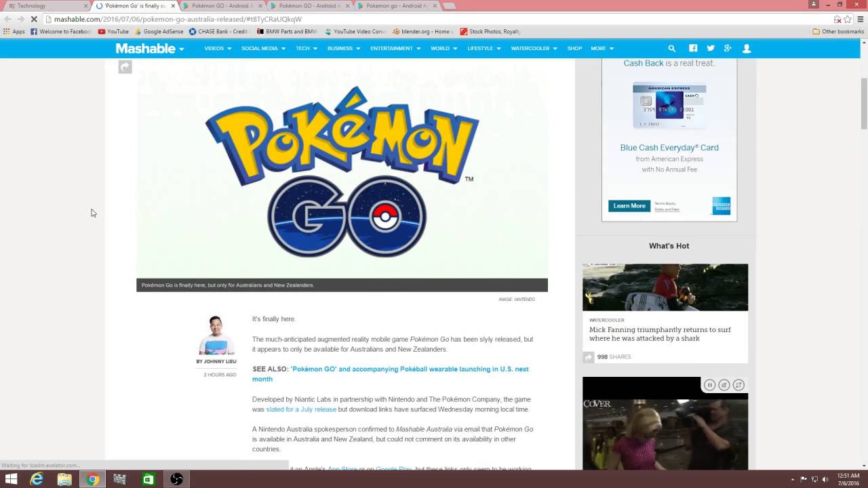
Task: Open the YouTube bookmark
Action: (113, 32)
